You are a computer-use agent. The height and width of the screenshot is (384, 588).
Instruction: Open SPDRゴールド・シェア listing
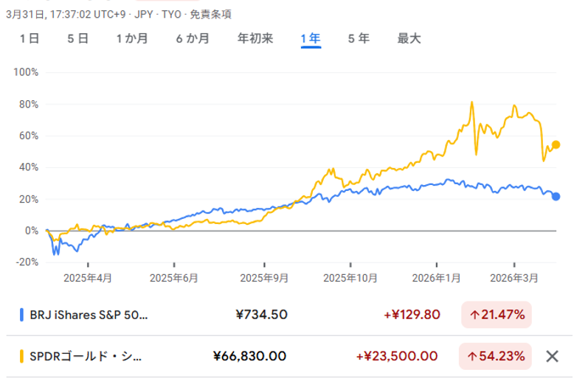coord(86,357)
